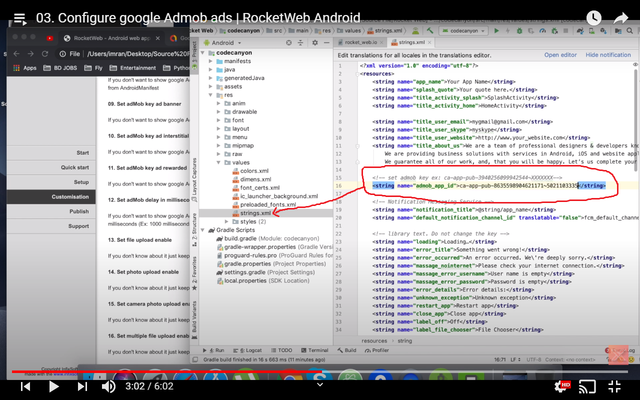Click the Debug app bug icon
This screenshot has height=400, width=640.
click(x=520, y=31)
